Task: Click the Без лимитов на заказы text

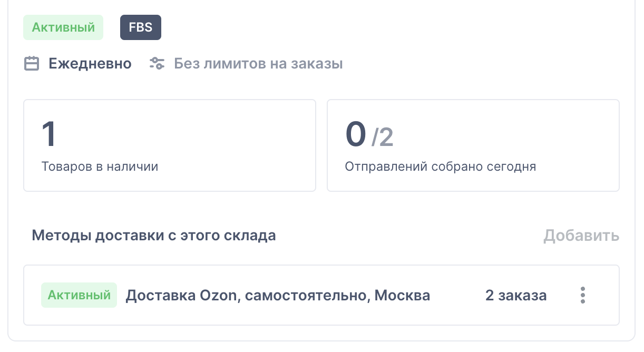Action: [258, 64]
